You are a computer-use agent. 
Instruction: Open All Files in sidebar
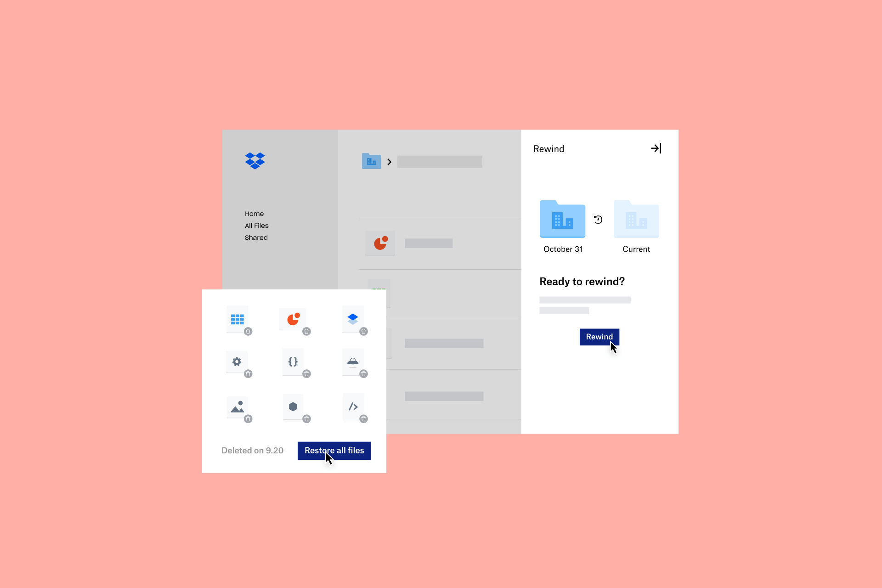pos(256,225)
